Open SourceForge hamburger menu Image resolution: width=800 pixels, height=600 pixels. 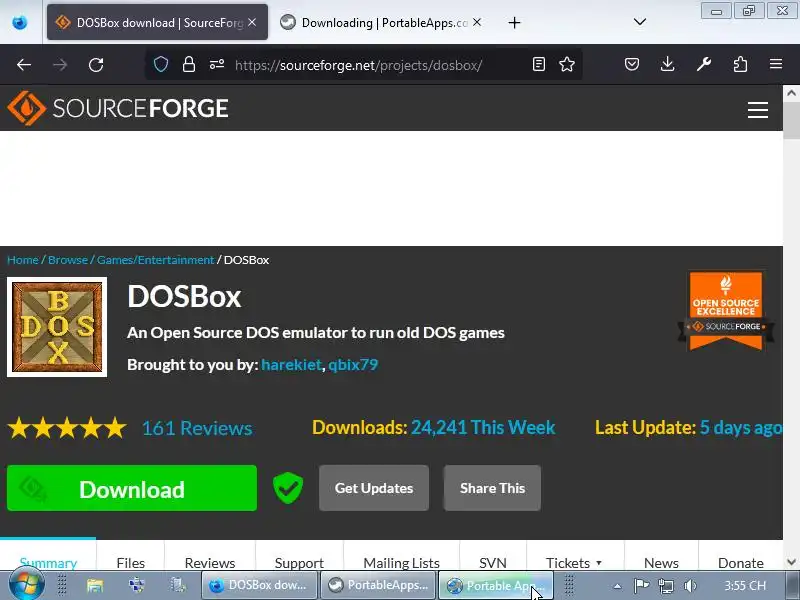coord(758,110)
